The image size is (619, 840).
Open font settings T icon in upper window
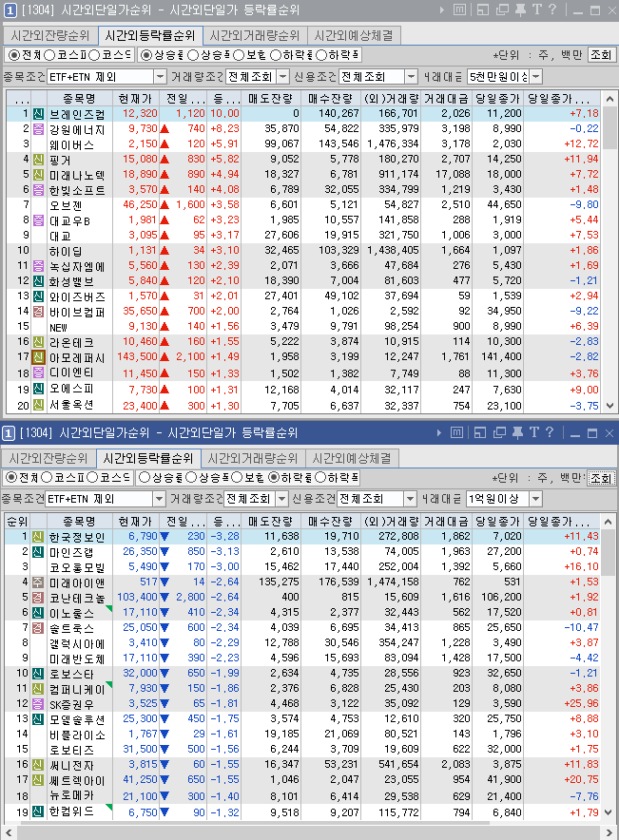[x=537, y=10]
